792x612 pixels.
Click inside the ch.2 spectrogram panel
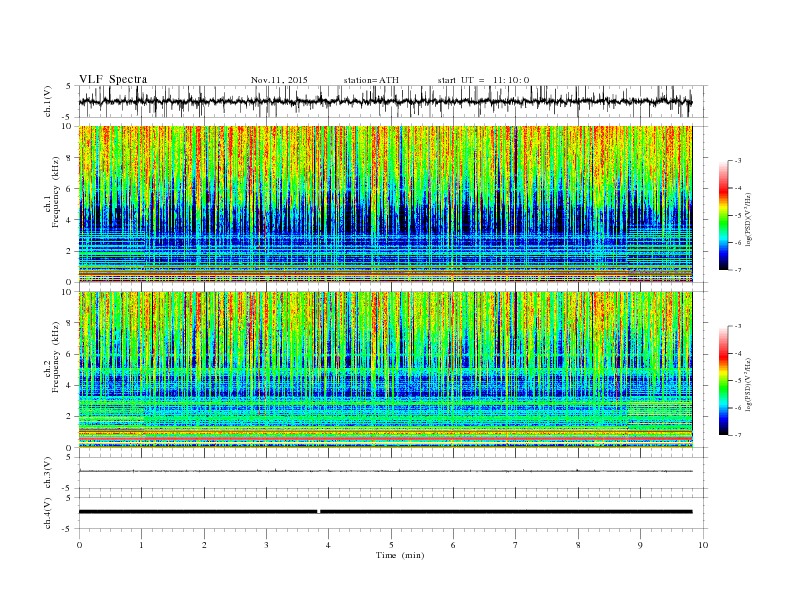[x=385, y=370]
